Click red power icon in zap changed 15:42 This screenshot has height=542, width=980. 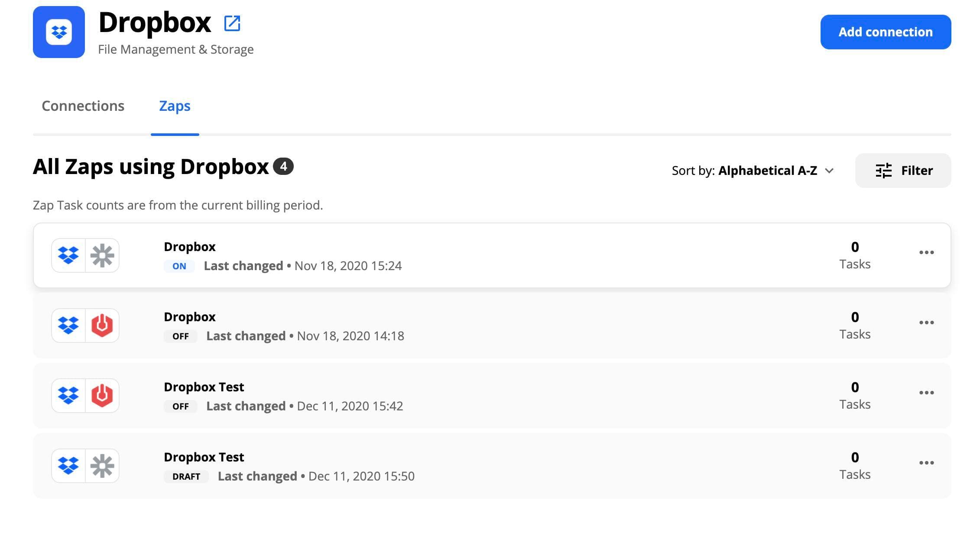point(102,396)
